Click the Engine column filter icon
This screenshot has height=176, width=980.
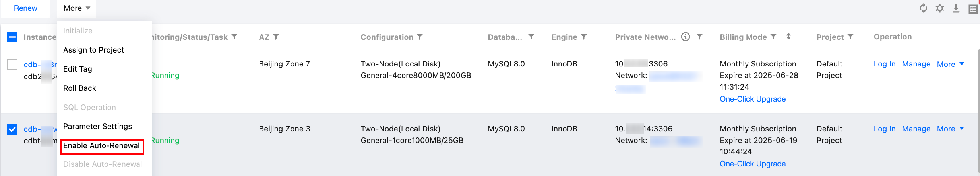584,37
